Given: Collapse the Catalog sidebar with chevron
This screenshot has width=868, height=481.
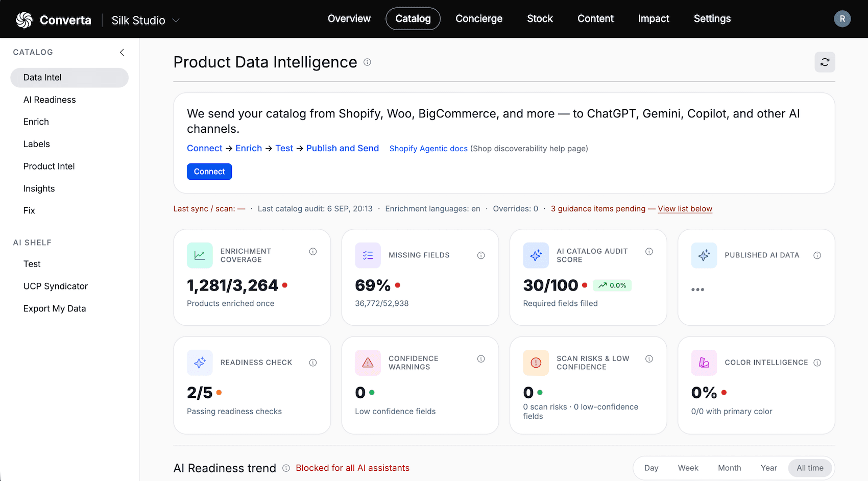Looking at the screenshot, I should coord(122,52).
